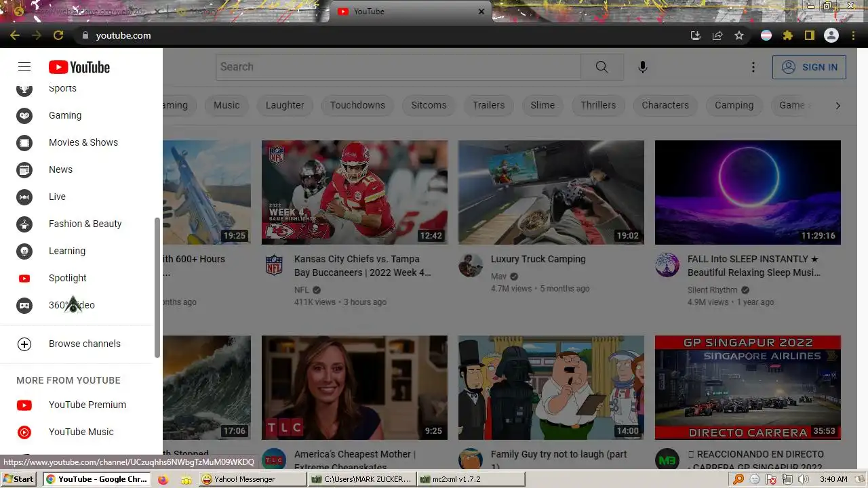The image size is (868, 488).
Task: Click the Windows Start button
Action: (x=19, y=479)
